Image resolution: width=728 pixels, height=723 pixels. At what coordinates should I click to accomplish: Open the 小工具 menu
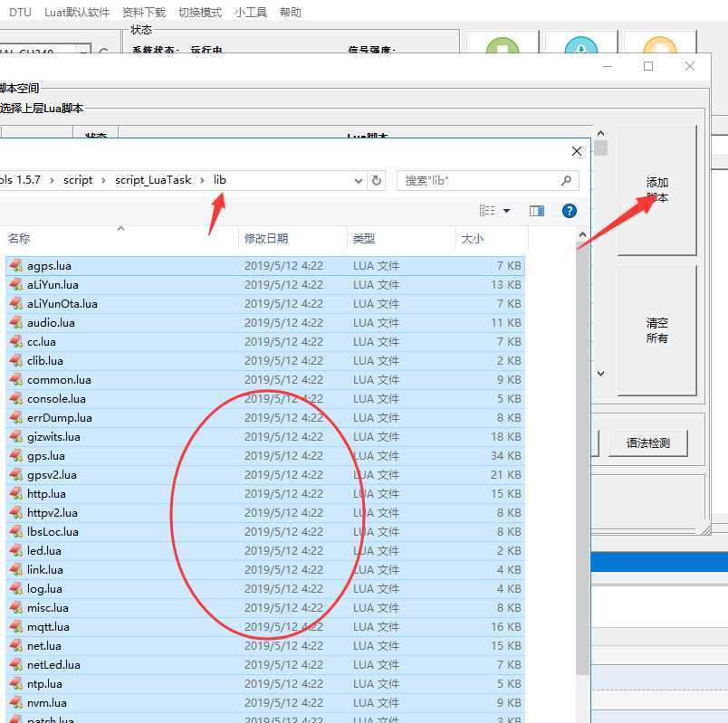click(x=251, y=12)
